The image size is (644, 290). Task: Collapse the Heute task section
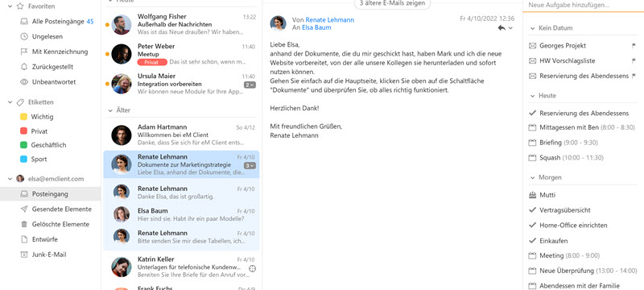pos(532,96)
